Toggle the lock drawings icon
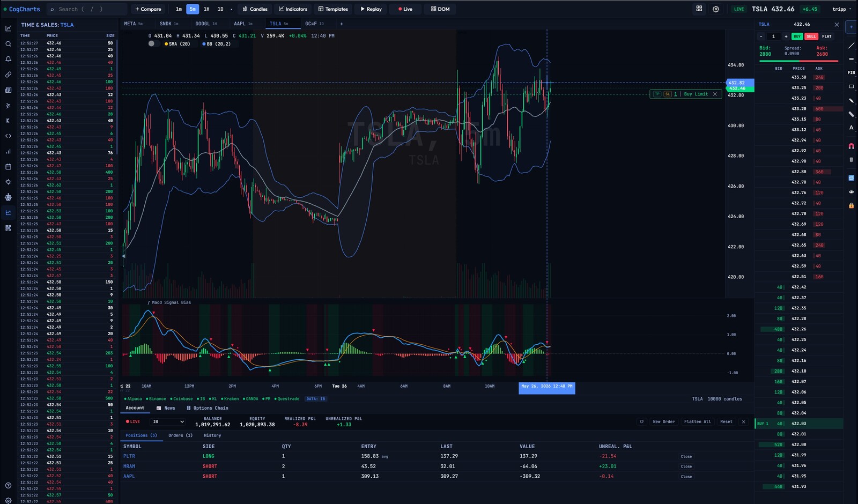Viewport: 858px width, 504px height. click(x=851, y=205)
